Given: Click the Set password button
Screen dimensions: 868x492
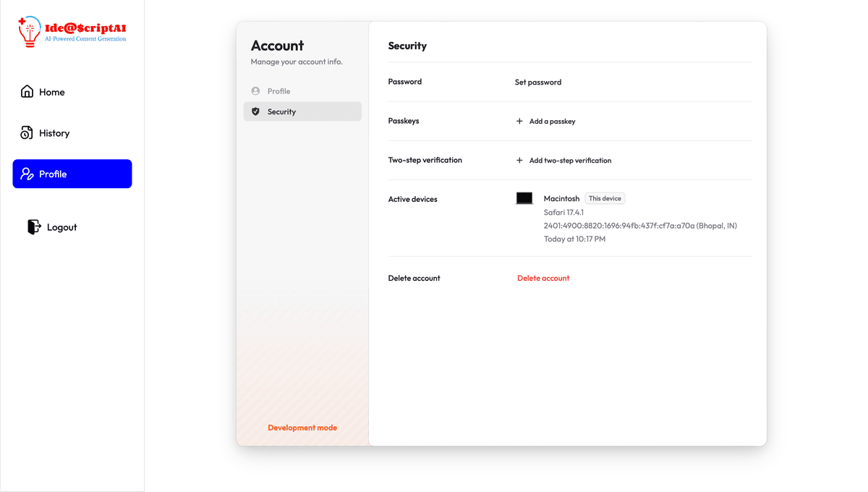Looking at the screenshot, I should click(x=538, y=82).
